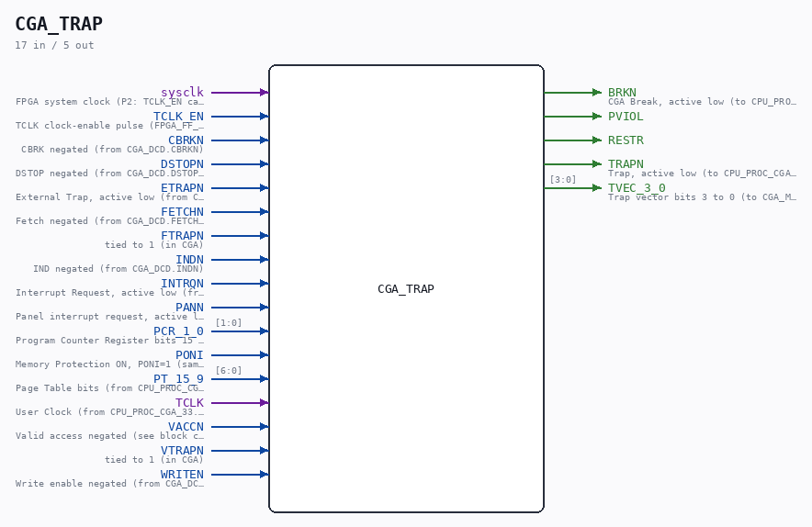Screen dimensions: 812x527
Task: Select 'Interrupt Request, active low' description
Action: [110, 293]
